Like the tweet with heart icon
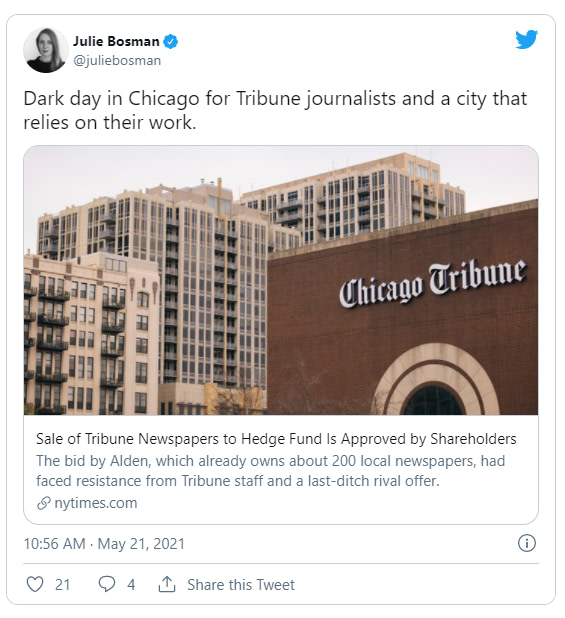The image size is (565, 618). [35, 584]
